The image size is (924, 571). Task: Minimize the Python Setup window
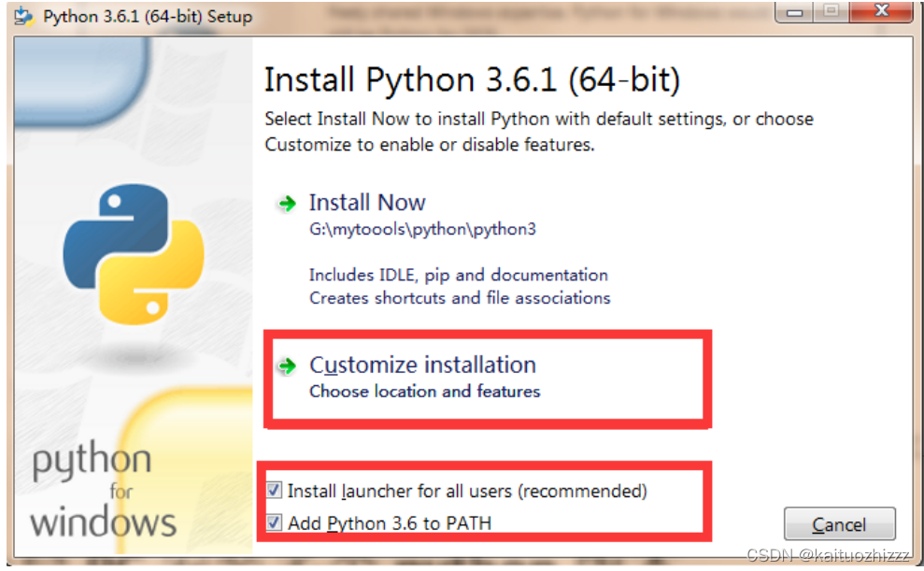click(794, 11)
